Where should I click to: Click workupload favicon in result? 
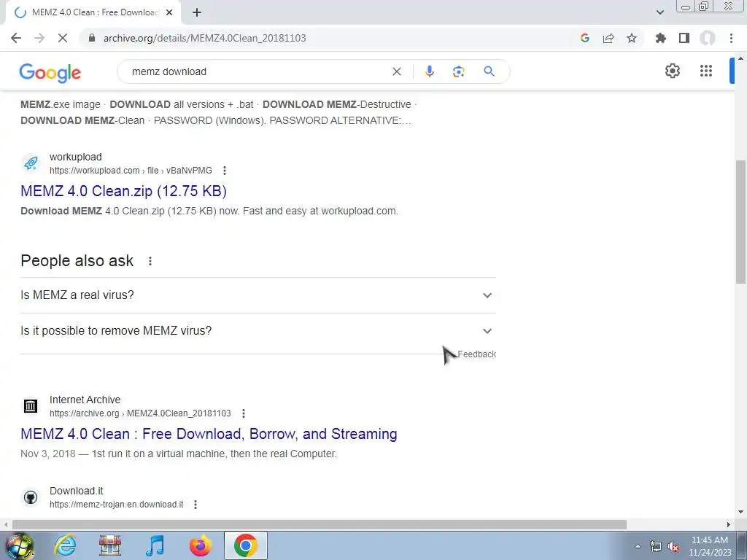pos(31,163)
